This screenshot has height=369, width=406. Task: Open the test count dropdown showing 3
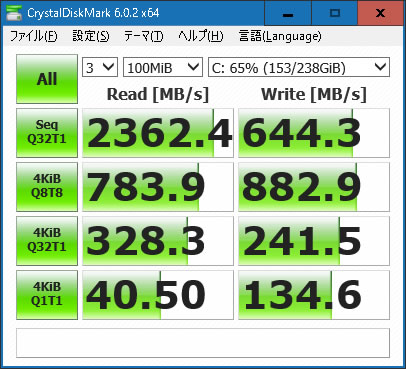coord(100,67)
